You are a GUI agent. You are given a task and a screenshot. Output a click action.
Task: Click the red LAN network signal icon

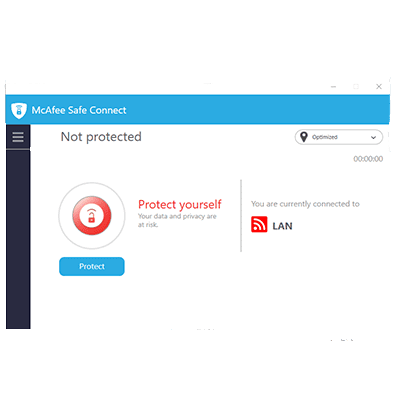tap(259, 224)
